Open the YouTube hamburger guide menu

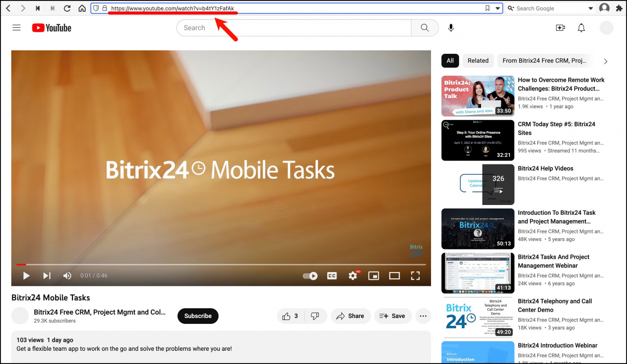click(17, 28)
